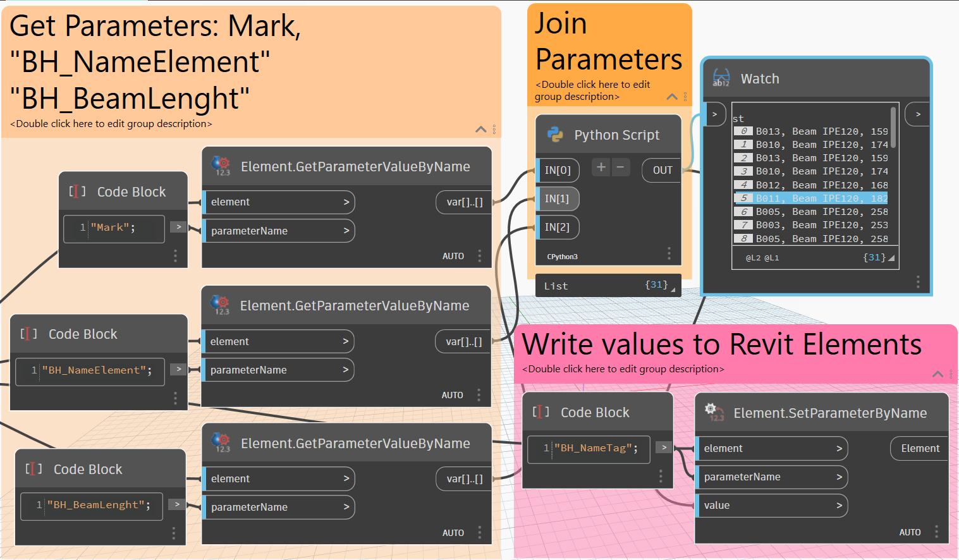Collapse the Write values to Revit Elements group
The height and width of the screenshot is (560, 959).
pyautogui.click(x=938, y=374)
